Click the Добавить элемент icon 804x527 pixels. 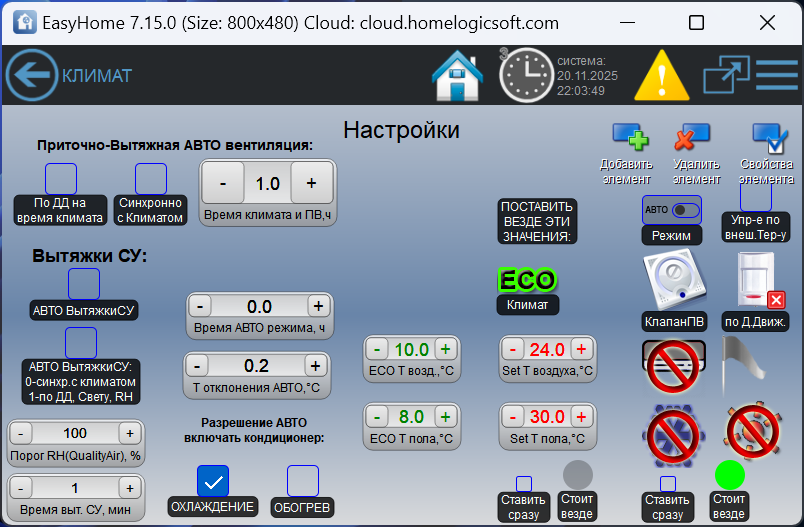click(629, 137)
